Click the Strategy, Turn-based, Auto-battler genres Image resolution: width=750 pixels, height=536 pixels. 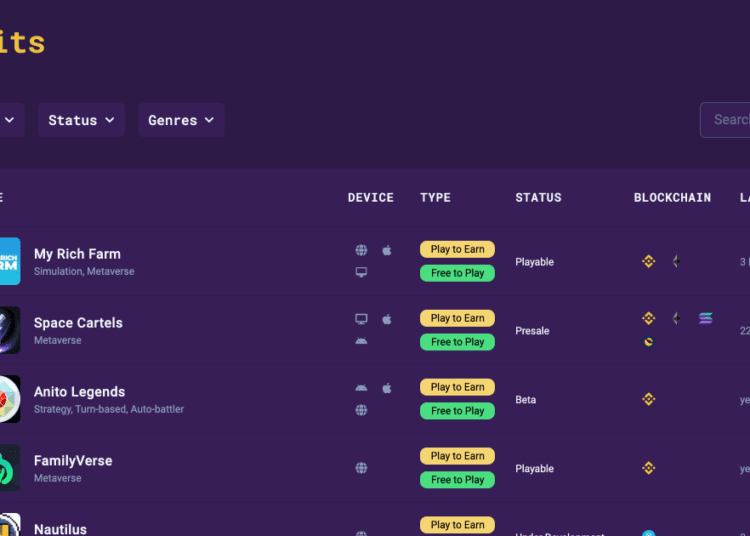109,409
